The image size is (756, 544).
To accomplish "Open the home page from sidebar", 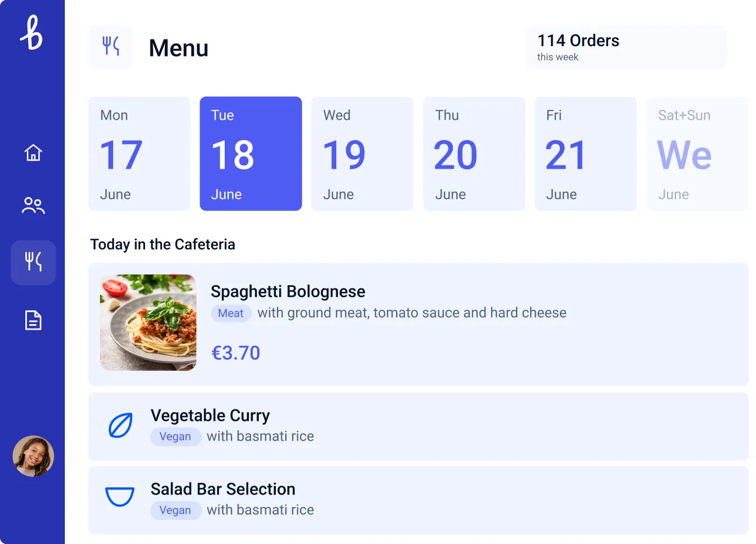I will click(x=33, y=153).
